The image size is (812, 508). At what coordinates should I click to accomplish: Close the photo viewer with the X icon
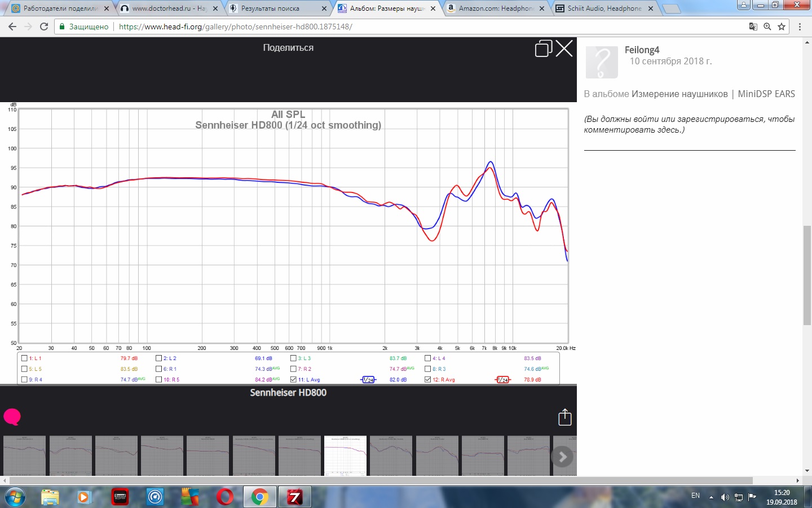point(564,49)
